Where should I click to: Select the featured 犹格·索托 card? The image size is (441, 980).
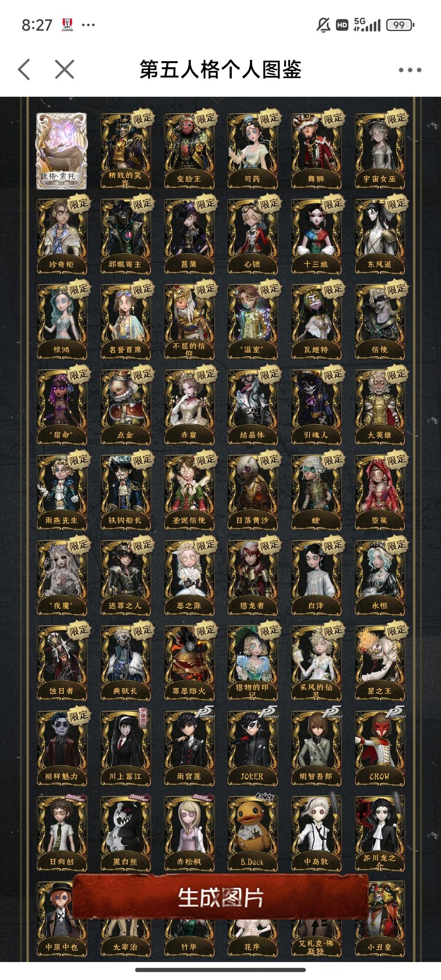tap(61, 151)
